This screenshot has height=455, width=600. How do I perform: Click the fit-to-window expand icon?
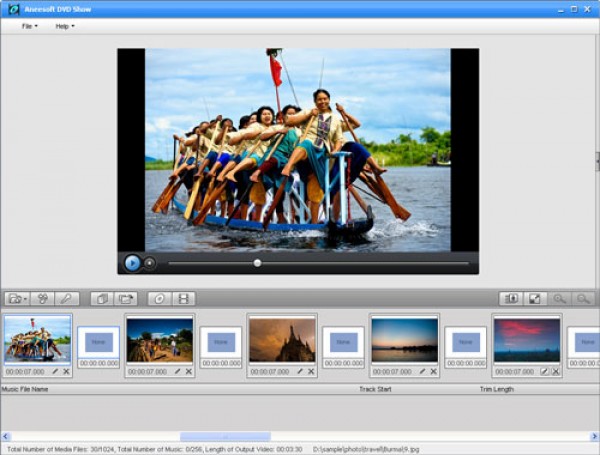(x=535, y=298)
